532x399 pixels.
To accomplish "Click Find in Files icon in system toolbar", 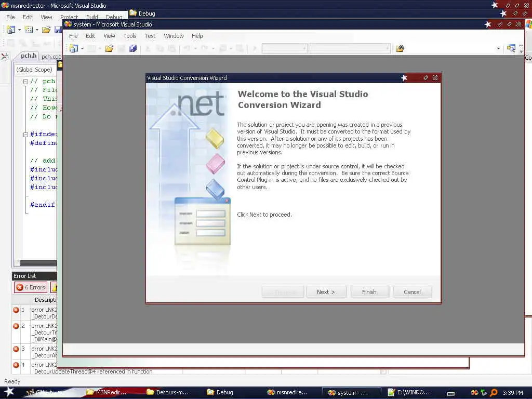I will tap(400, 48).
